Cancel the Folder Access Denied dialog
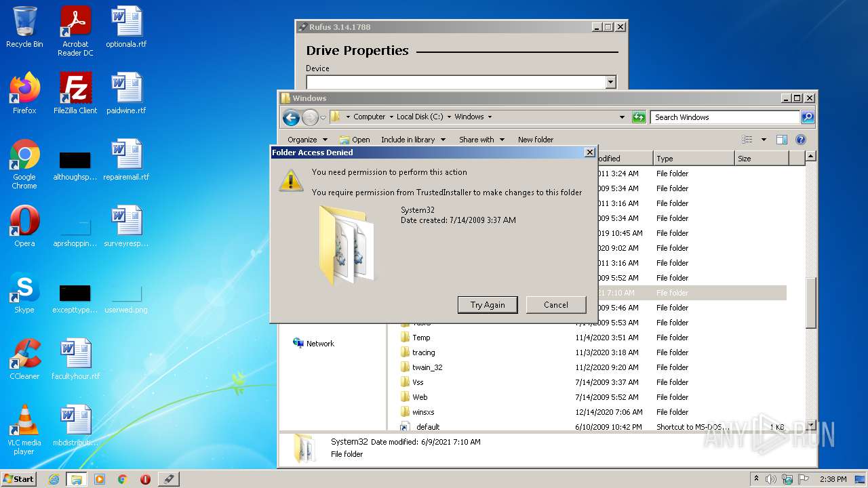The height and width of the screenshot is (488, 868). pos(556,305)
